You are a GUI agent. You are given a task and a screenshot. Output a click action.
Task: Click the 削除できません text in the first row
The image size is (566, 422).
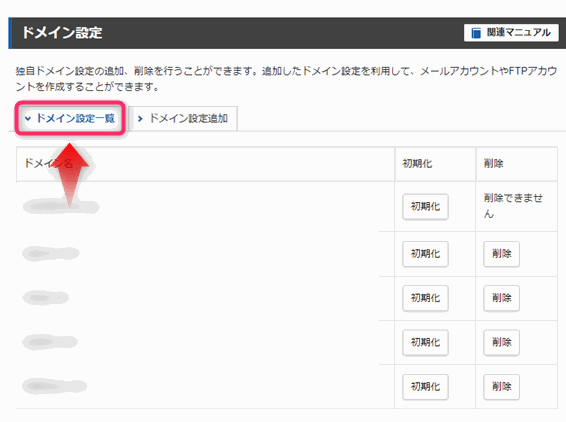[513, 206]
